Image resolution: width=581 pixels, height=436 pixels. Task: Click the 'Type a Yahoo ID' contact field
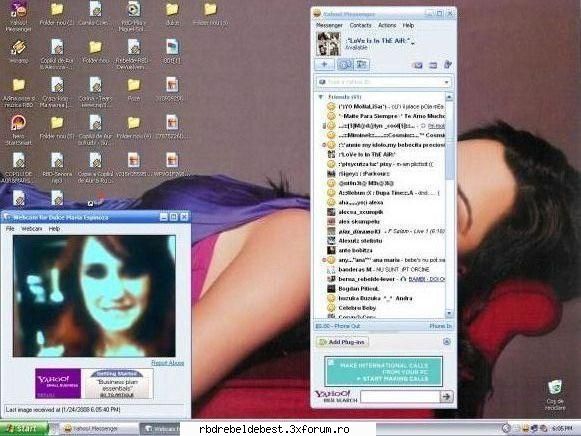384,82
